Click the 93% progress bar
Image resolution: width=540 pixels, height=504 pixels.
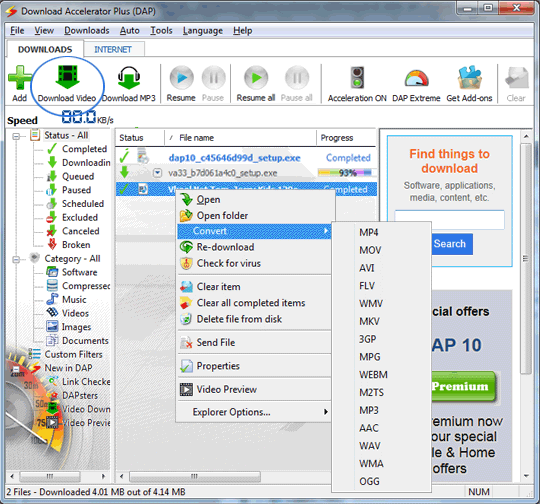pos(346,173)
